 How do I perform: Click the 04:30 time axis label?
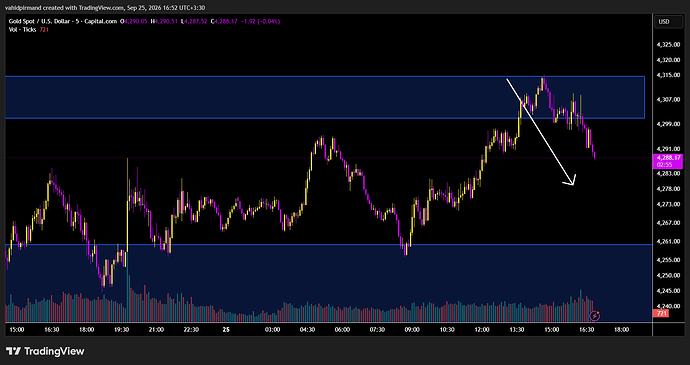pyautogui.click(x=307, y=329)
